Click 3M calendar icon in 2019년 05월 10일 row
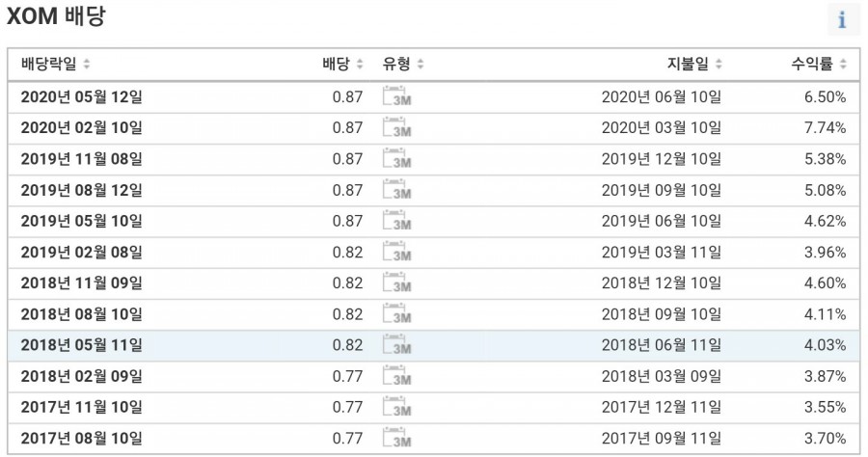 tap(397, 220)
